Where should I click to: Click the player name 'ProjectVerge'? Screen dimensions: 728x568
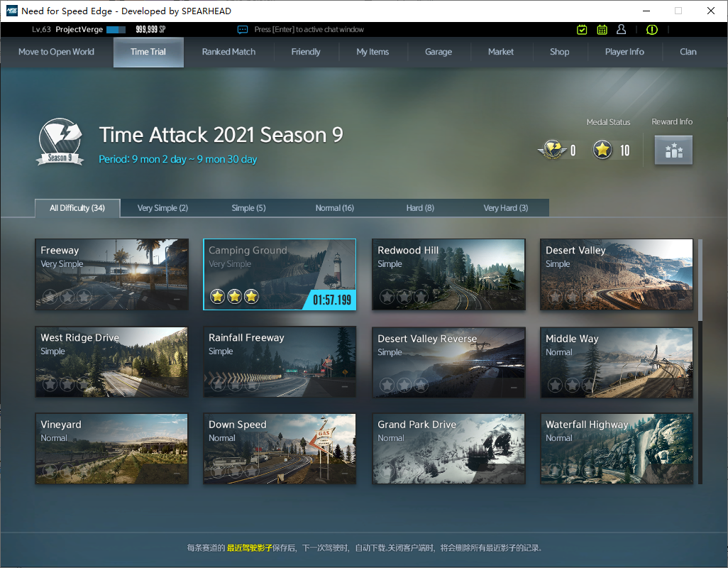(x=79, y=29)
